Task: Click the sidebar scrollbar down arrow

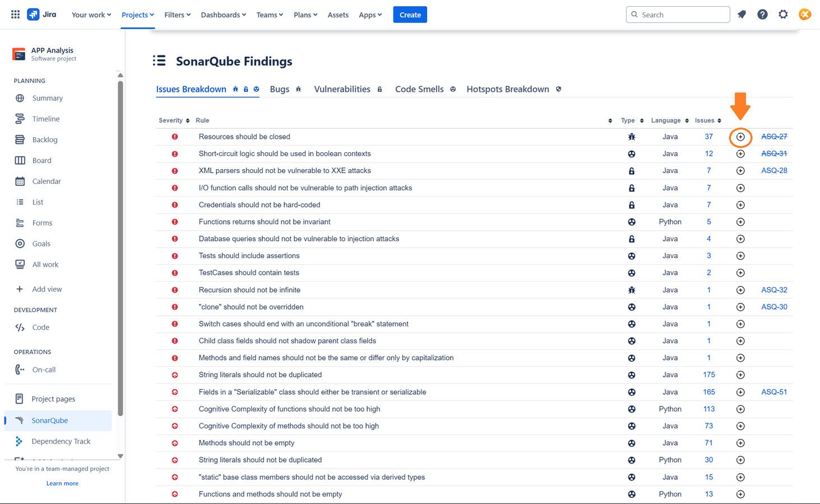Action: pos(120,456)
